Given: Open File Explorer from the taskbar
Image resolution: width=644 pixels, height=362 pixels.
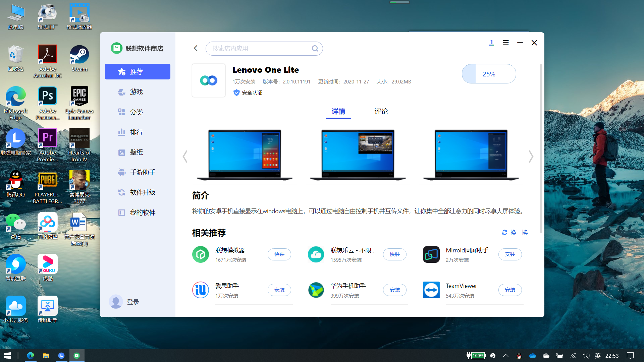Looking at the screenshot, I should pos(46,356).
